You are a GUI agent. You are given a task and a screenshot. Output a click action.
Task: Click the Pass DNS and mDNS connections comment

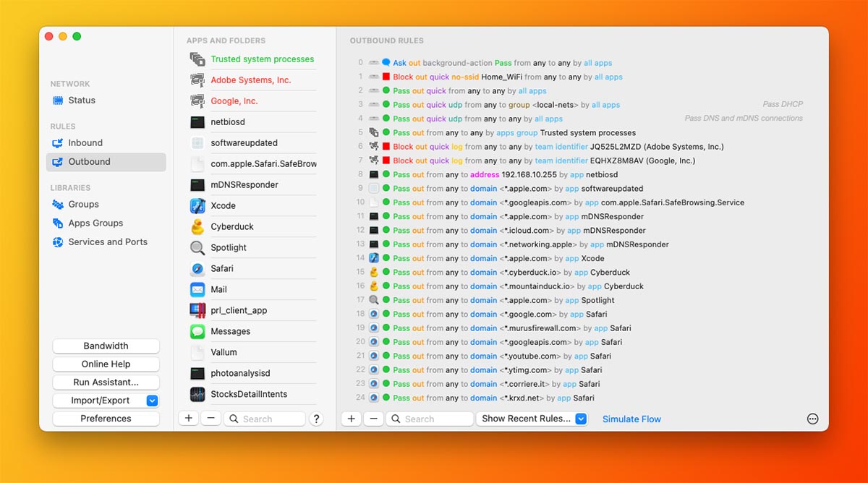[x=744, y=119]
